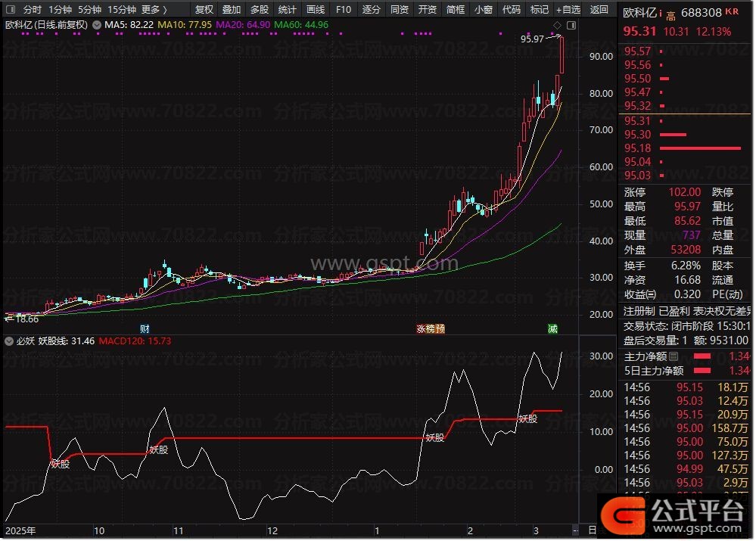Image resolution: width=756 pixels, height=541 pixels.
Task: Click the 涨榜预 event marker
Action: click(430, 328)
